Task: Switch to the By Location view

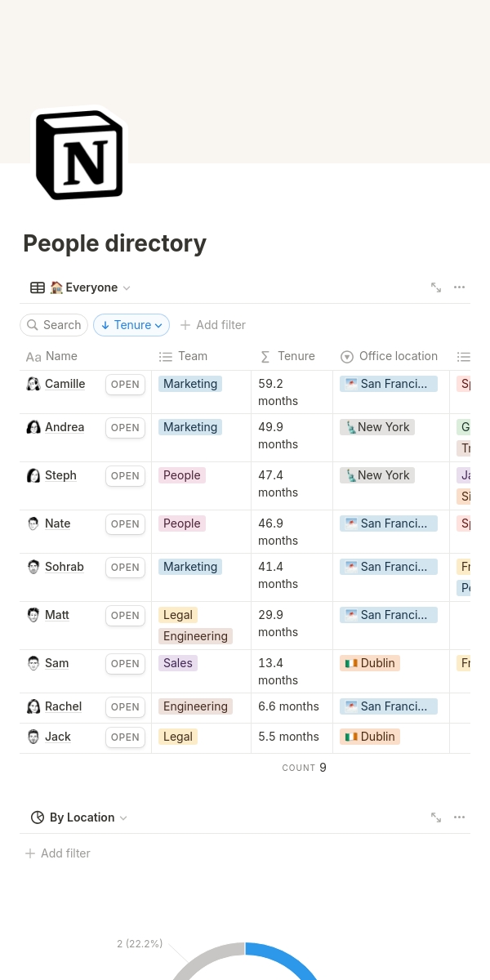Action: point(82,817)
